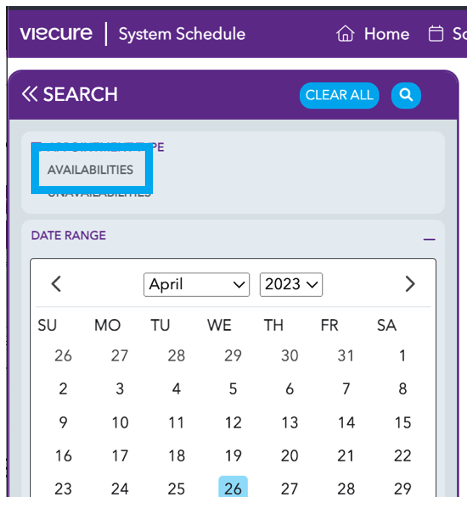Click the DATE RANGE heading

(68, 235)
